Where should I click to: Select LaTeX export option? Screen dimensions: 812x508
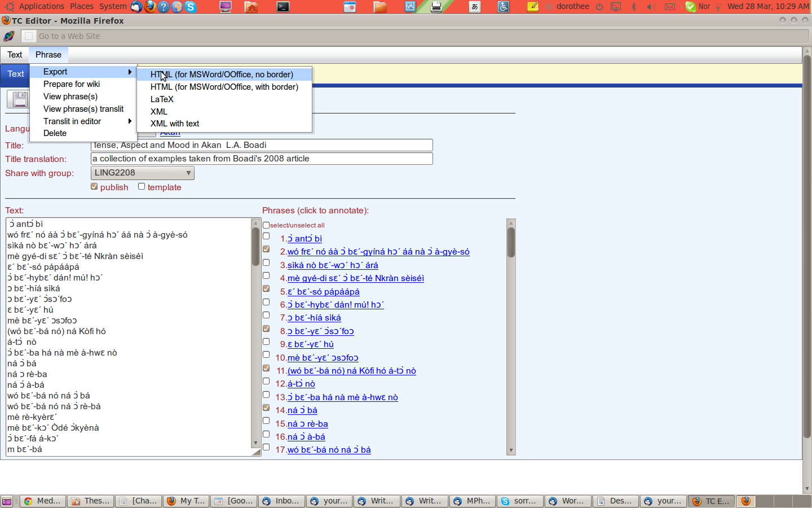coord(224,99)
